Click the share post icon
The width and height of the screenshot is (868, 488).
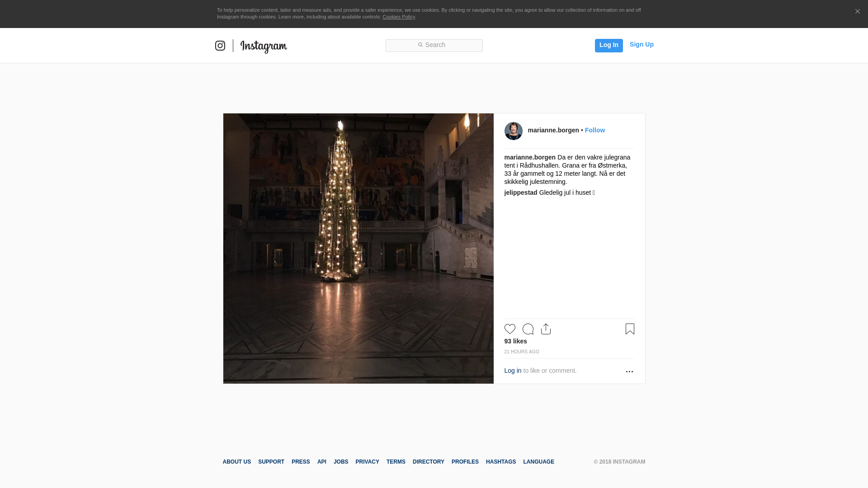pos(546,329)
